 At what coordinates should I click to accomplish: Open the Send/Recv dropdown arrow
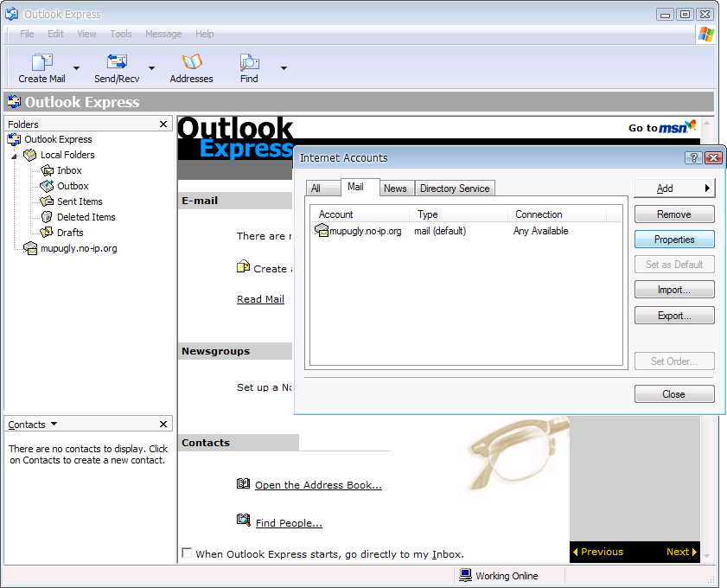coord(151,68)
